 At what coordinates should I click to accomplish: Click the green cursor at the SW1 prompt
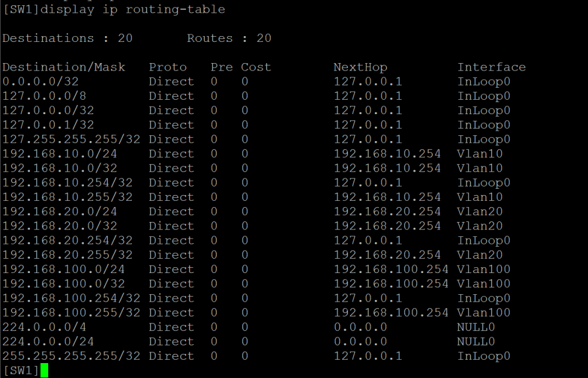click(x=44, y=371)
